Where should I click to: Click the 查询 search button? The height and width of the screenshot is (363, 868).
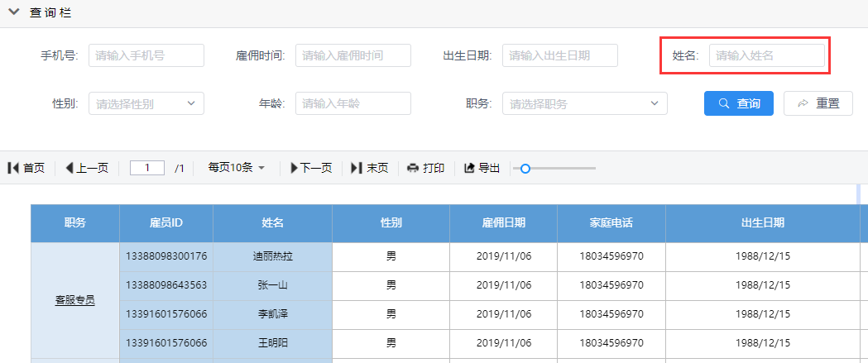click(738, 103)
